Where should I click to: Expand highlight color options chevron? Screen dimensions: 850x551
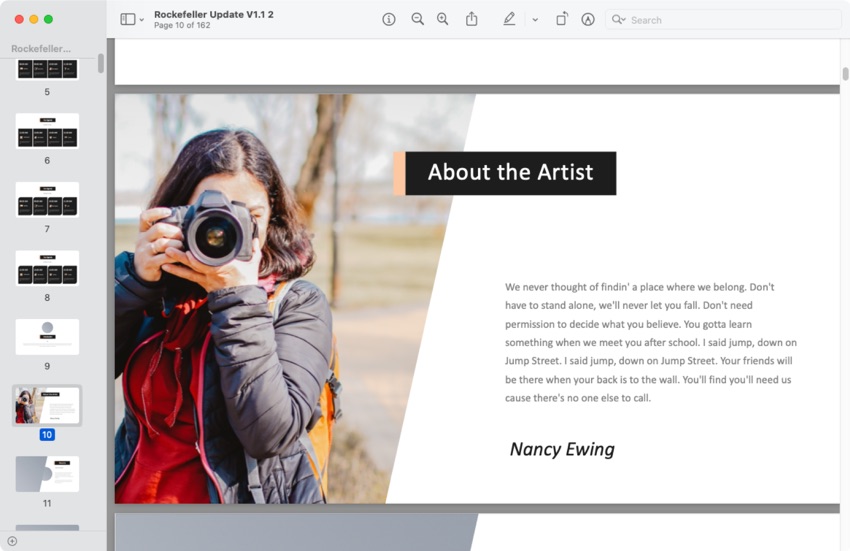[x=535, y=20]
